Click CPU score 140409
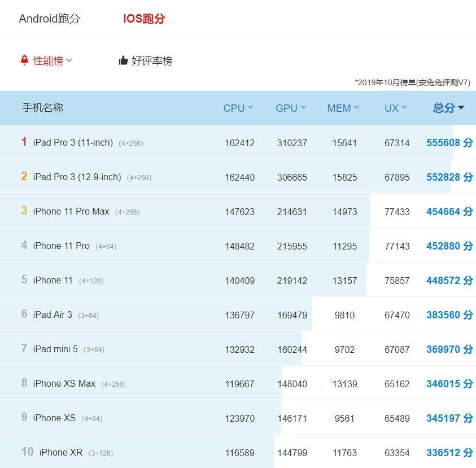Viewport: 476px width, 468px height. 240,281
